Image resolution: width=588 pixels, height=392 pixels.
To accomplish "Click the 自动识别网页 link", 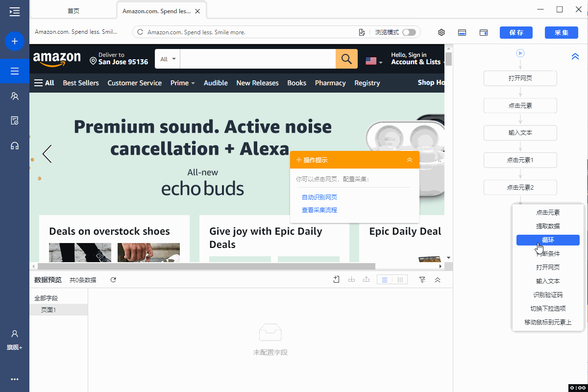I will pos(319,197).
